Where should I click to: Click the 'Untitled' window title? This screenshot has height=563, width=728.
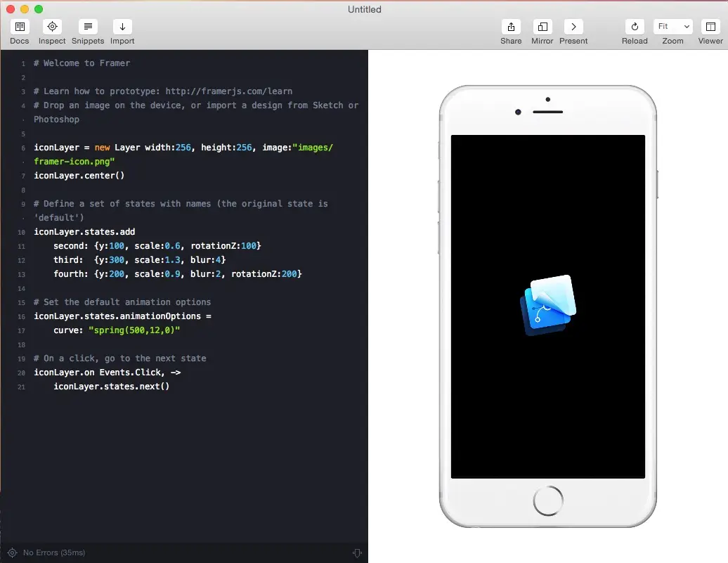365,9
